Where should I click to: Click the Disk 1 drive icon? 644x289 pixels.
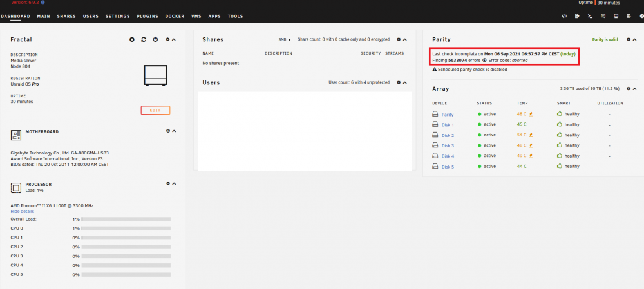point(435,124)
